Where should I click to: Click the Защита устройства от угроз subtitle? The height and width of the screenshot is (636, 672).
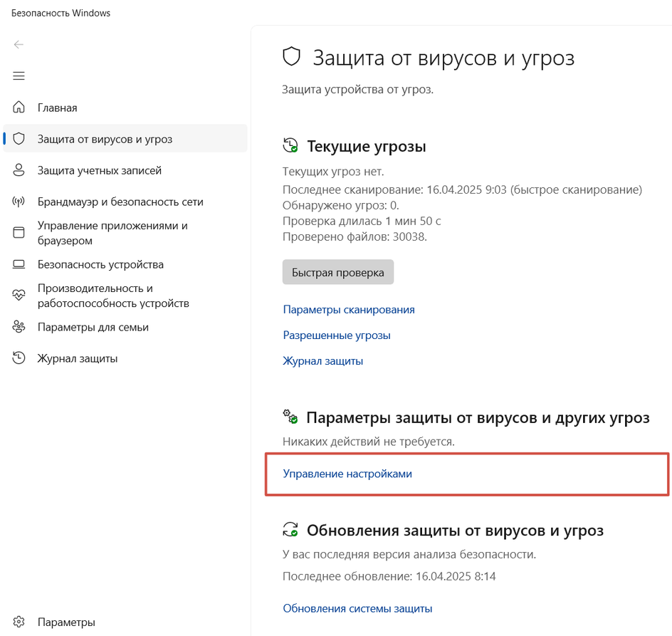[x=357, y=90]
